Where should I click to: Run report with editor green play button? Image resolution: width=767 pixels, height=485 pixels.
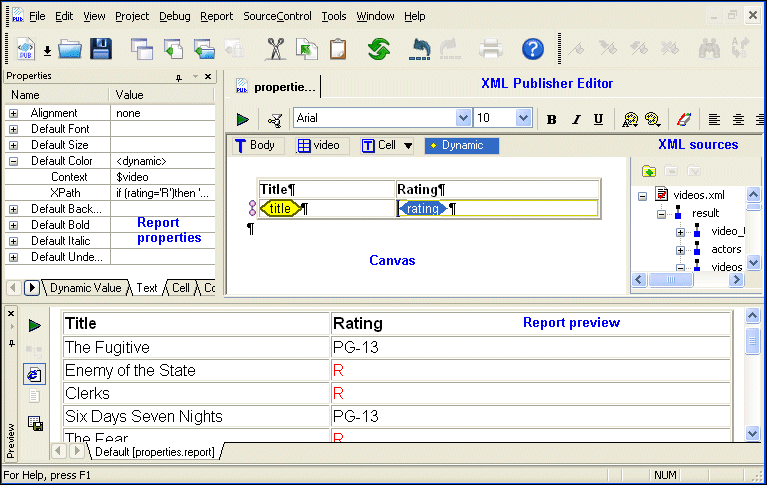[x=243, y=119]
